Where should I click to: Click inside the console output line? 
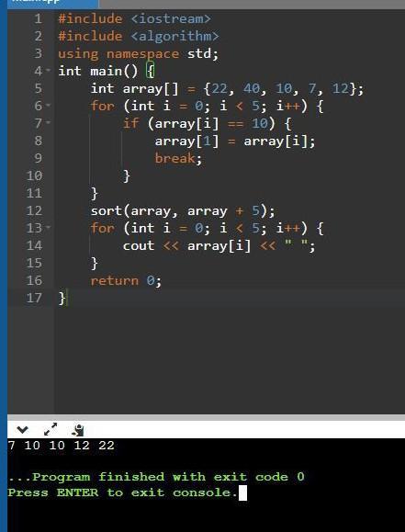pyautogui.click(x=61, y=445)
